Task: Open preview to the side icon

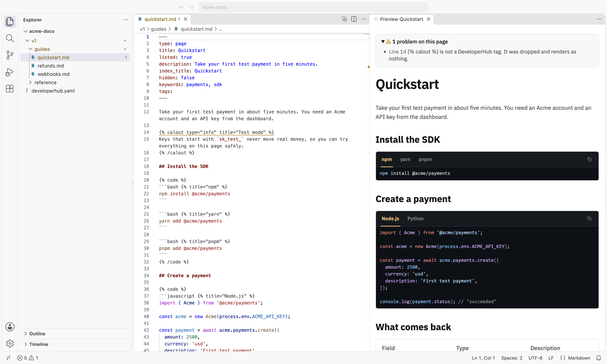Action: click(344, 19)
